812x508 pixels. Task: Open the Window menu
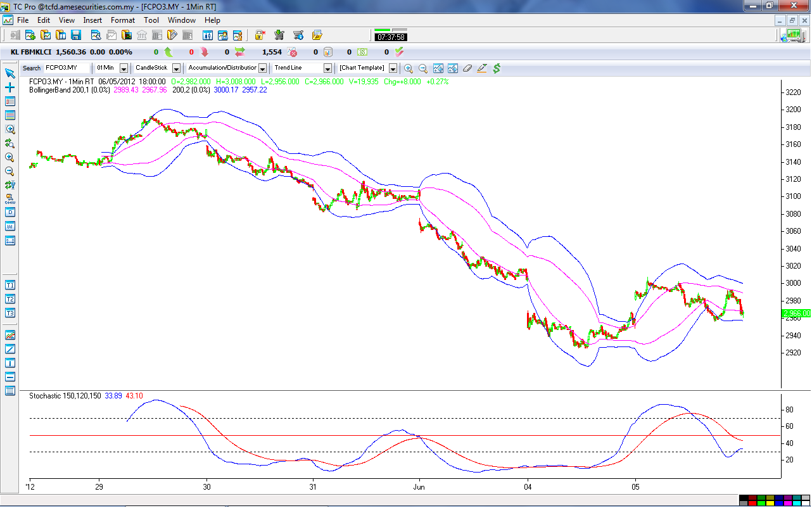[x=181, y=20]
